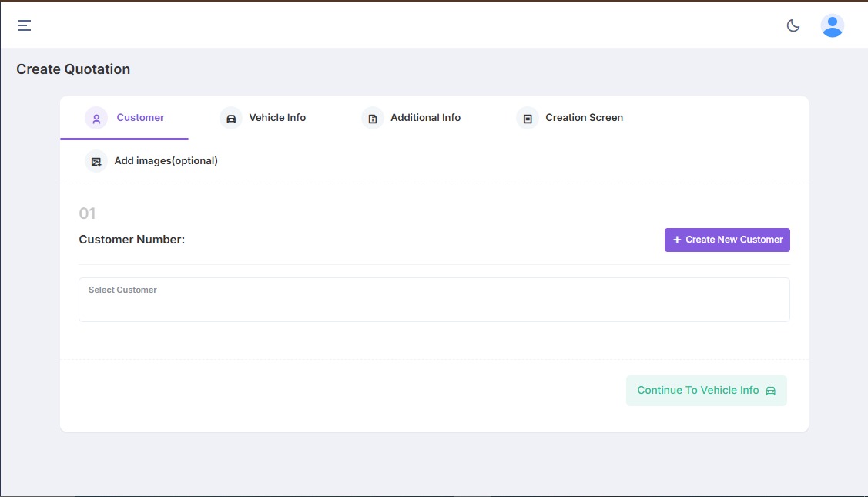Click the Customer Number label text

[132, 240]
